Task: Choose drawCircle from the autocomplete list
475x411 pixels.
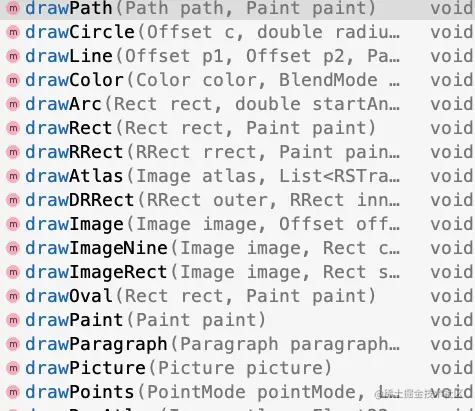Action: 237,32
